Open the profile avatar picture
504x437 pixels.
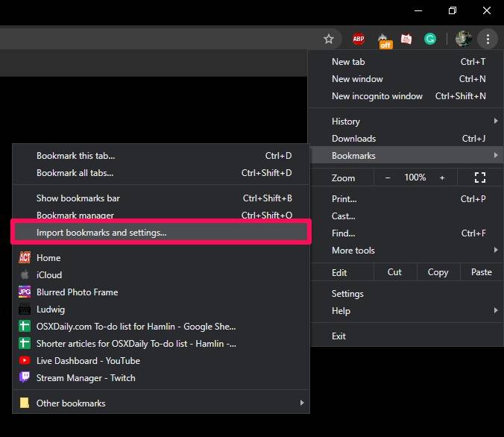coord(464,39)
